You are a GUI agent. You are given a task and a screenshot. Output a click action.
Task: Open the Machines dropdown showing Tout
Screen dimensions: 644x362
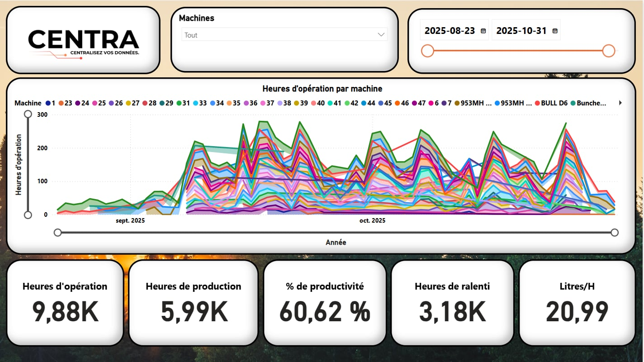point(284,35)
